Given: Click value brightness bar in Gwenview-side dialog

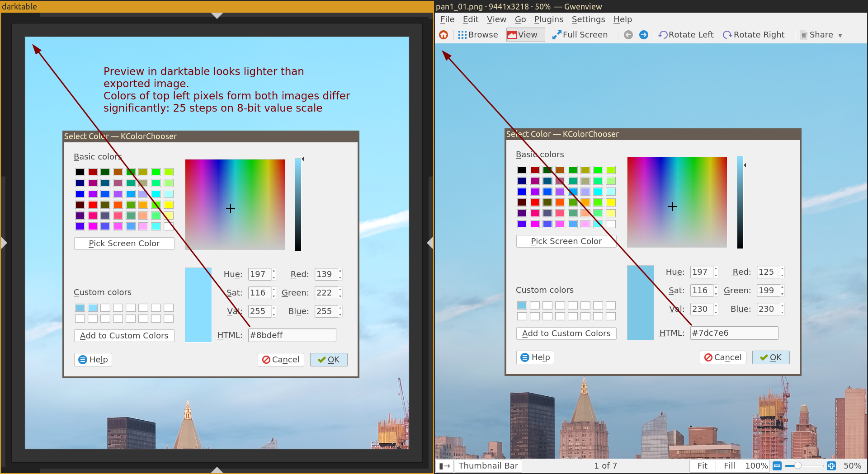Looking at the screenshot, I should click(740, 202).
